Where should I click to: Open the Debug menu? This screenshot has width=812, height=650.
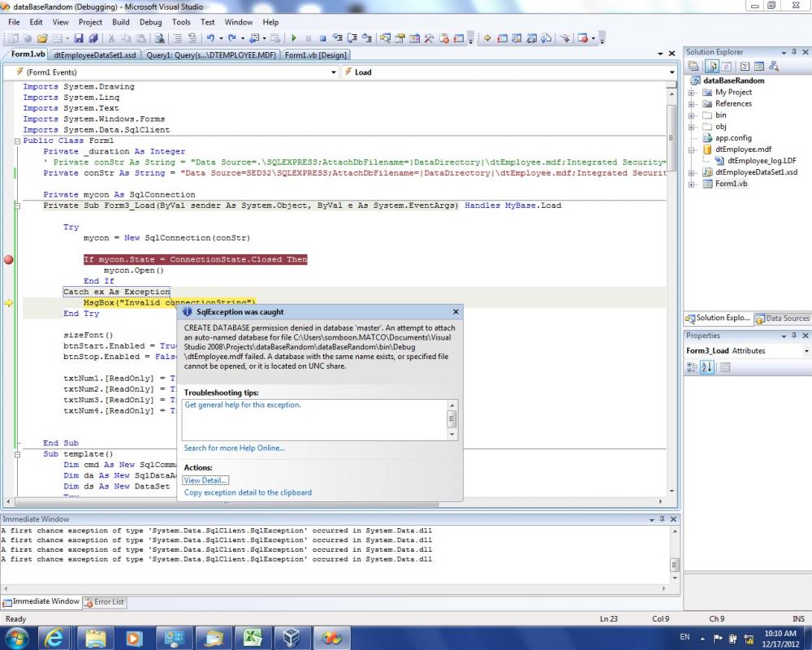click(x=150, y=22)
